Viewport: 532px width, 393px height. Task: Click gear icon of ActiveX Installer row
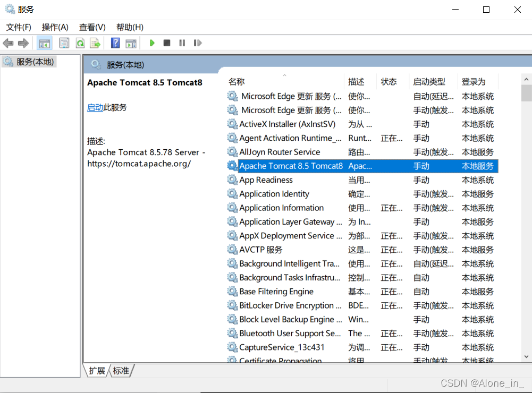click(232, 124)
